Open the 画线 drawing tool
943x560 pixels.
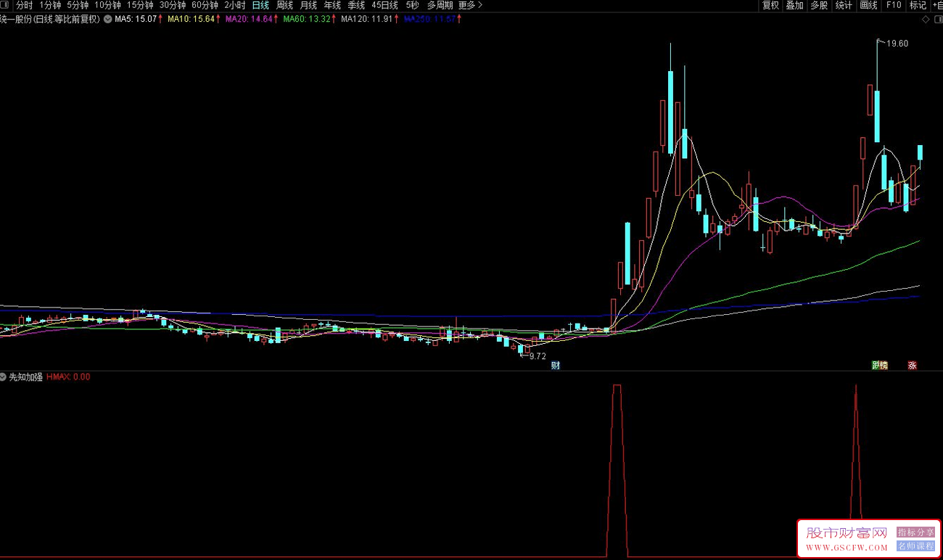[868, 5]
